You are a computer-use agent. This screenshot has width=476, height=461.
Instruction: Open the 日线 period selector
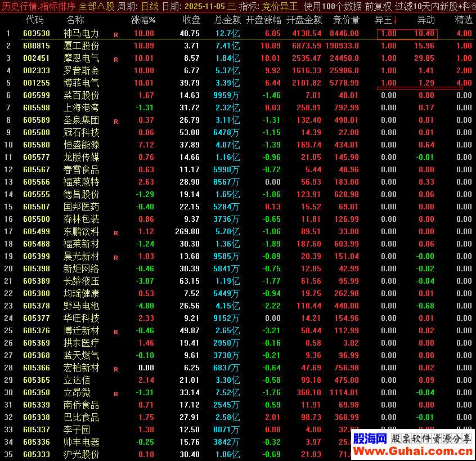click(149, 6)
